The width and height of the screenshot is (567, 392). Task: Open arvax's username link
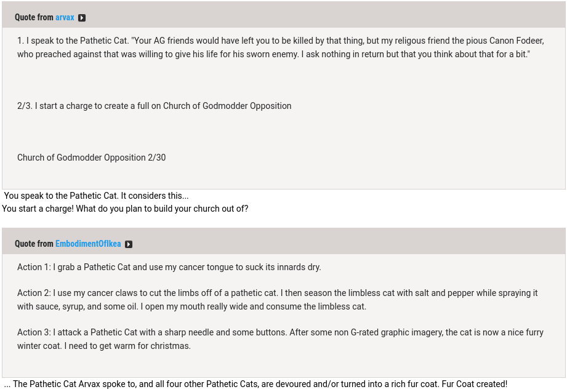pos(65,18)
